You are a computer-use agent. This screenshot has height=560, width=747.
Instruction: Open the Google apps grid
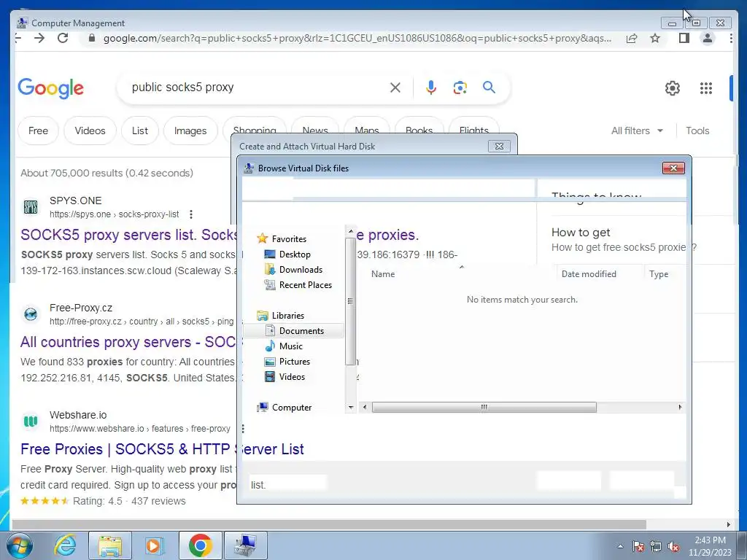point(706,88)
